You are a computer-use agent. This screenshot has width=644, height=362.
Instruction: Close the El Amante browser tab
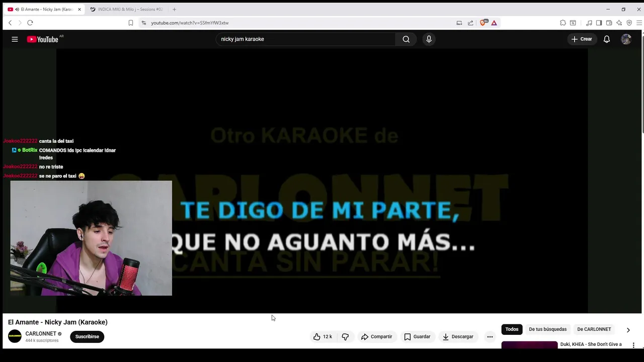pos(79,10)
